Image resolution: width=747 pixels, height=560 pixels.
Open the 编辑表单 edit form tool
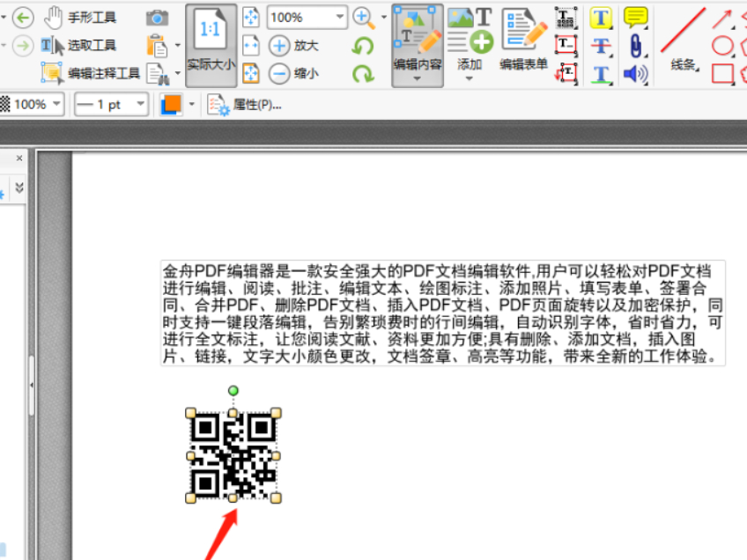point(523,39)
